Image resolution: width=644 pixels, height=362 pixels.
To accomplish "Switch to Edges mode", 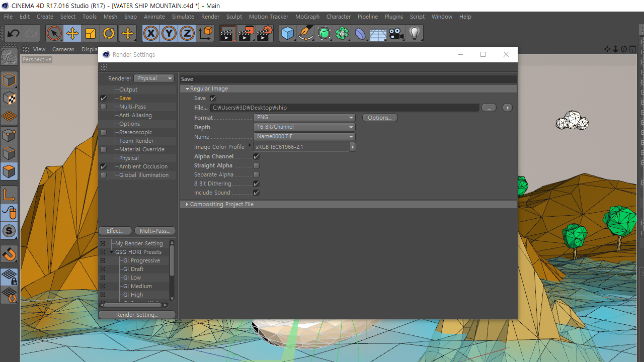I will pyautogui.click(x=9, y=153).
